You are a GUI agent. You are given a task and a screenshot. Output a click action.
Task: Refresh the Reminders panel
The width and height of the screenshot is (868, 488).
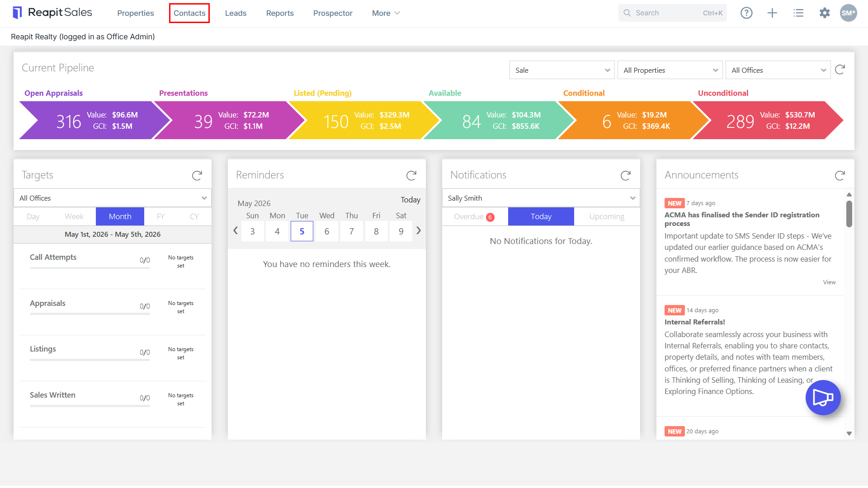click(411, 175)
